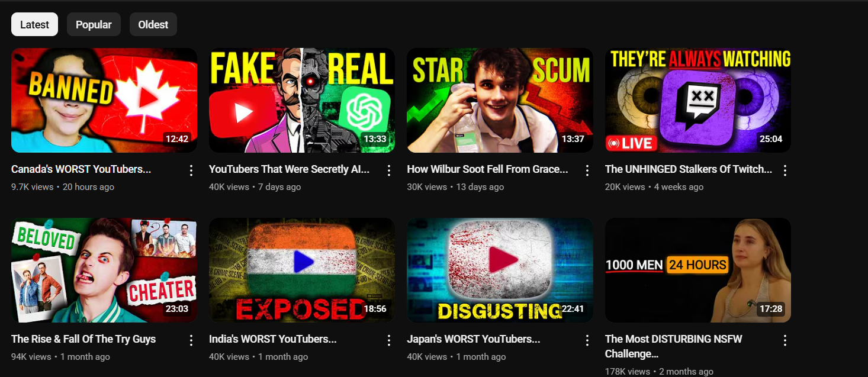
Task: Play the 1000 MEN 24 HOURS thumbnail
Action: pyautogui.click(x=698, y=270)
